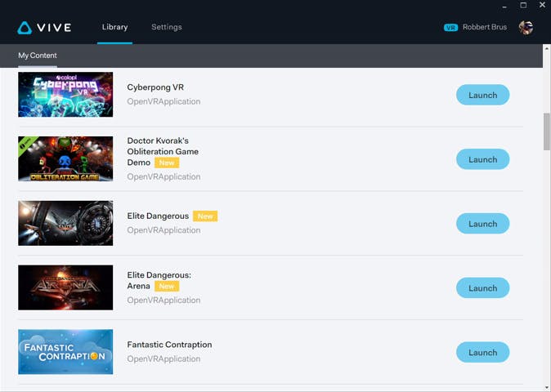Viewport: 551px width, 392px height.
Task: Select the My Content tab
Action: 38,56
